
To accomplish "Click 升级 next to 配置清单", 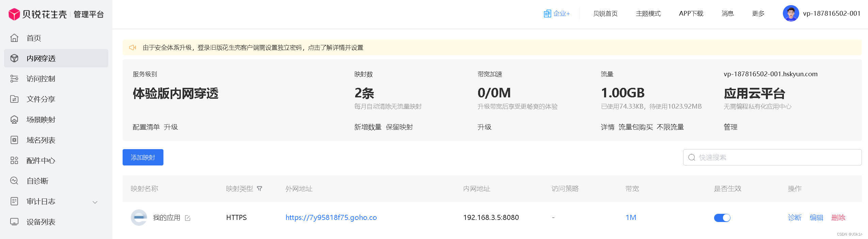I will tap(171, 127).
